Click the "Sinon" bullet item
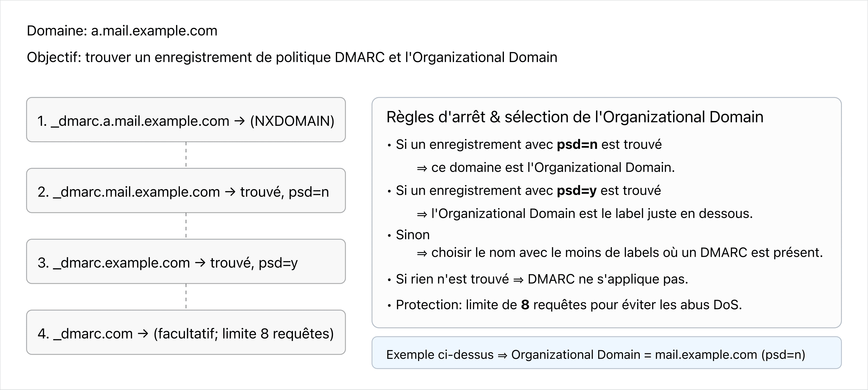The width and height of the screenshot is (868, 390). pyautogui.click(x=413, y=235)
